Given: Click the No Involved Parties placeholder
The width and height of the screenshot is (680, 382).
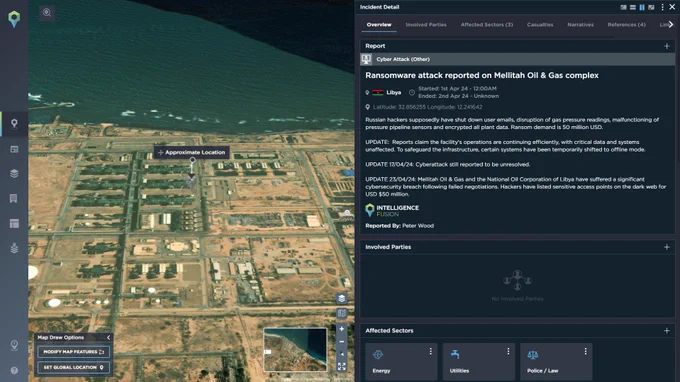Looking at the screenshot, I should 517,286.
